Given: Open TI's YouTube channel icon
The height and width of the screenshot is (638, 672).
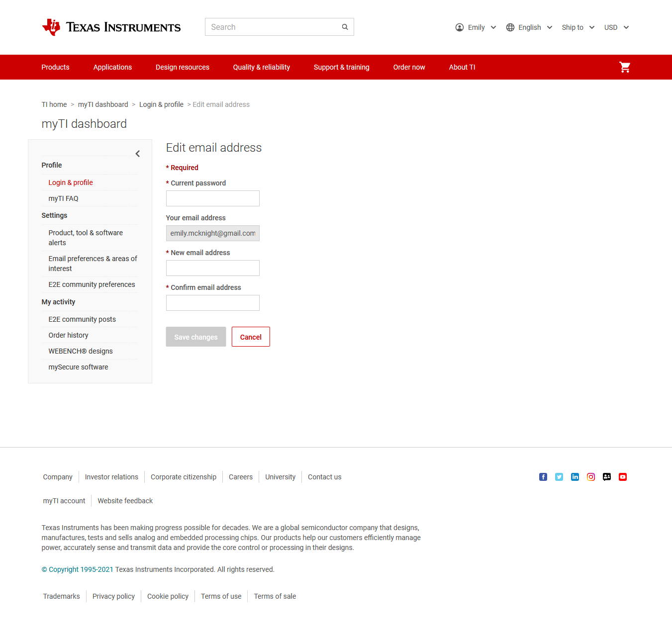Looking at the screenshot, I should coord(623,477).
